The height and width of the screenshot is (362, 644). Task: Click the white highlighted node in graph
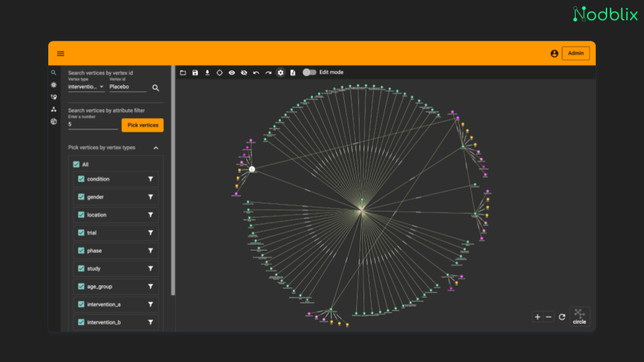tap(252, 169)
